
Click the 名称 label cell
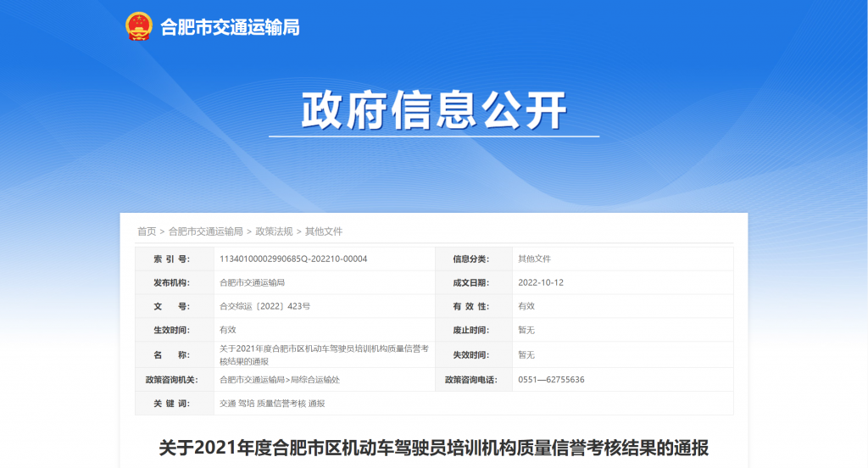[175, 354]
